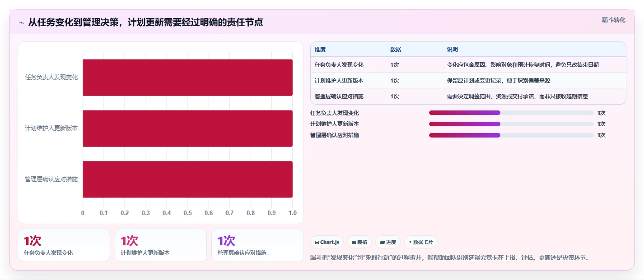Click x-axis tick 0.1 in chart
This screenshot has height=280, width=644.
[103, 213]
